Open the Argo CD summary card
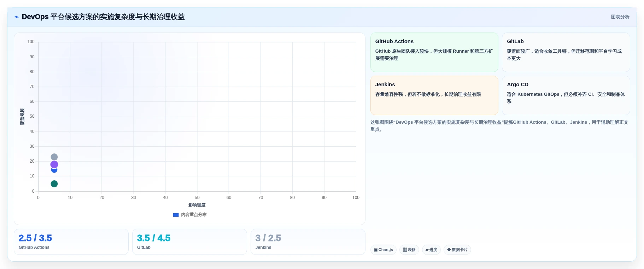Screen dimensions: 644x269 click(x=566, y=95)
